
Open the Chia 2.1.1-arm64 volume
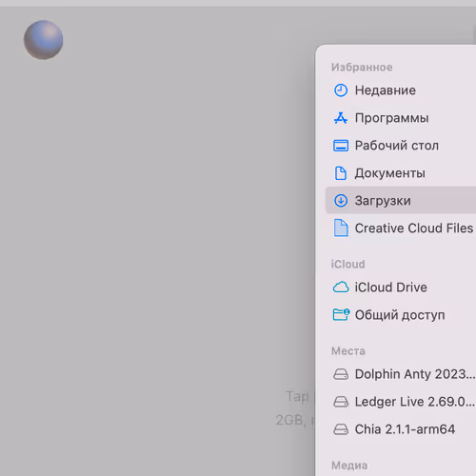coord(401,429)
